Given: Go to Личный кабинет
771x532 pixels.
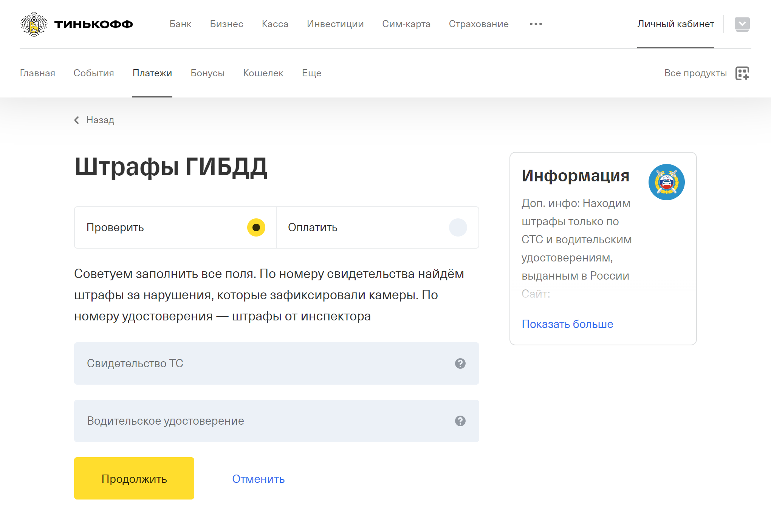Looking at the screenshot, I should coord(675,24).
